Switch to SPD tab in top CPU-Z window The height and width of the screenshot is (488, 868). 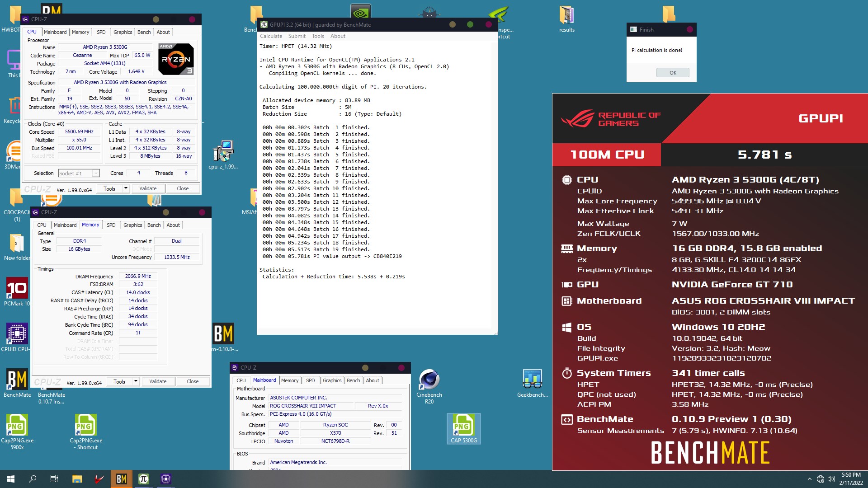tap(101, 32)
